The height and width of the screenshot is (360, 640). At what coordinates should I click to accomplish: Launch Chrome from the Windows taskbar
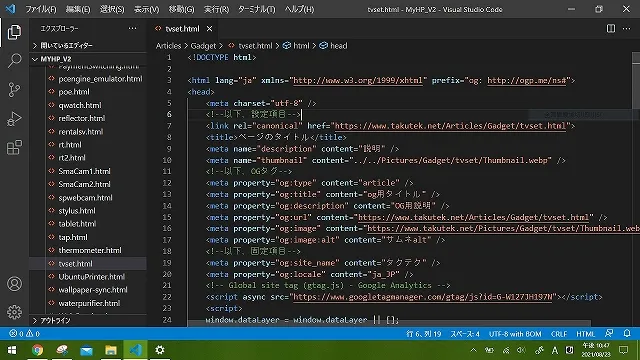pos(37,350)
